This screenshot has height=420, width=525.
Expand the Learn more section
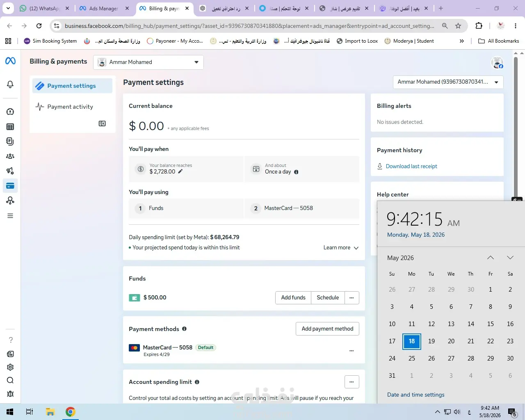click(x=341, y=248)
